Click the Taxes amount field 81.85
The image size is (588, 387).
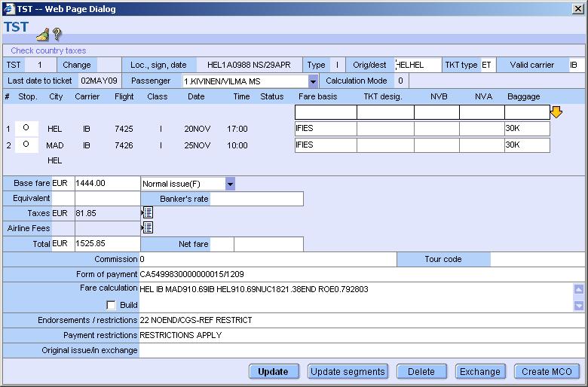pyautogui.click(x=107, y=213)
